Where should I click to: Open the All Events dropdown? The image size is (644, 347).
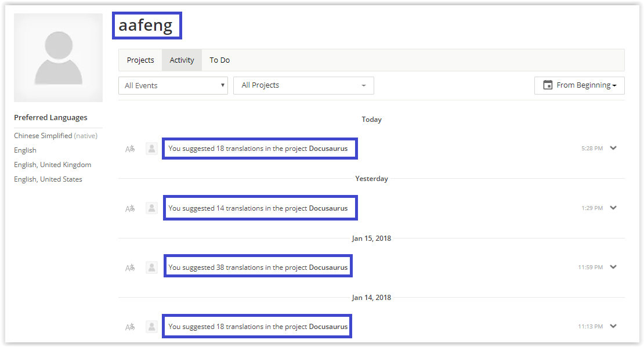click(x=173, y=85)
